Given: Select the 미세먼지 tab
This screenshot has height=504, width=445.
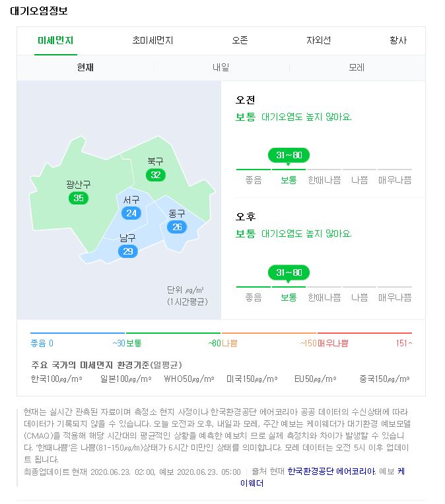Looking at the screenshot, I should tap(55, 40).
